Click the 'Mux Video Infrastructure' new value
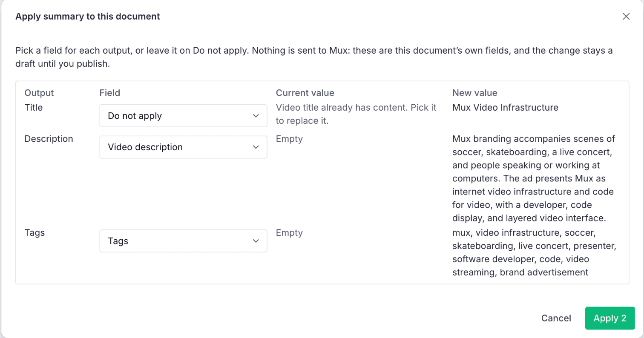The width and height of the screenshot is (644, 338). tap(505, 108)
